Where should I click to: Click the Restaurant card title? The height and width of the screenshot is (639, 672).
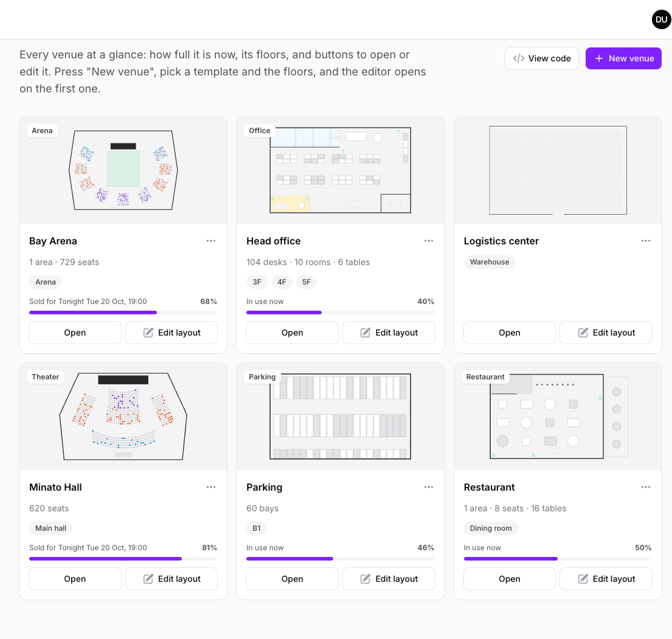tap(489, 487)
